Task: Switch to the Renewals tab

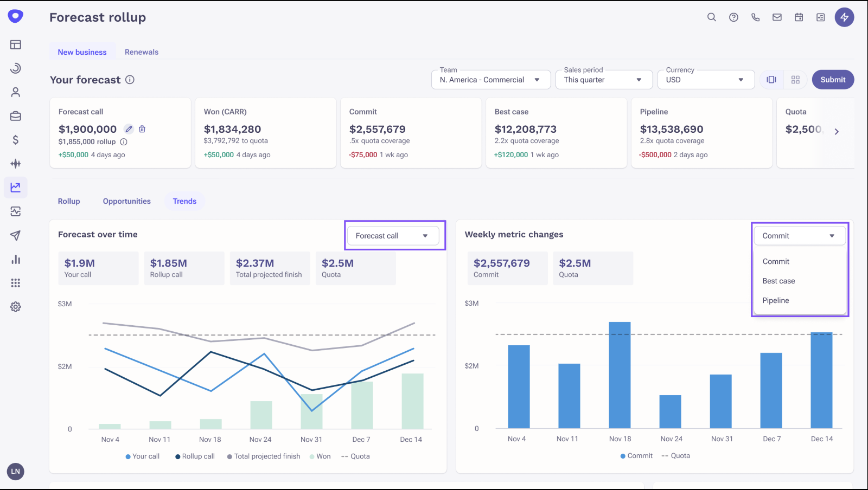Action: pos(142,52)
